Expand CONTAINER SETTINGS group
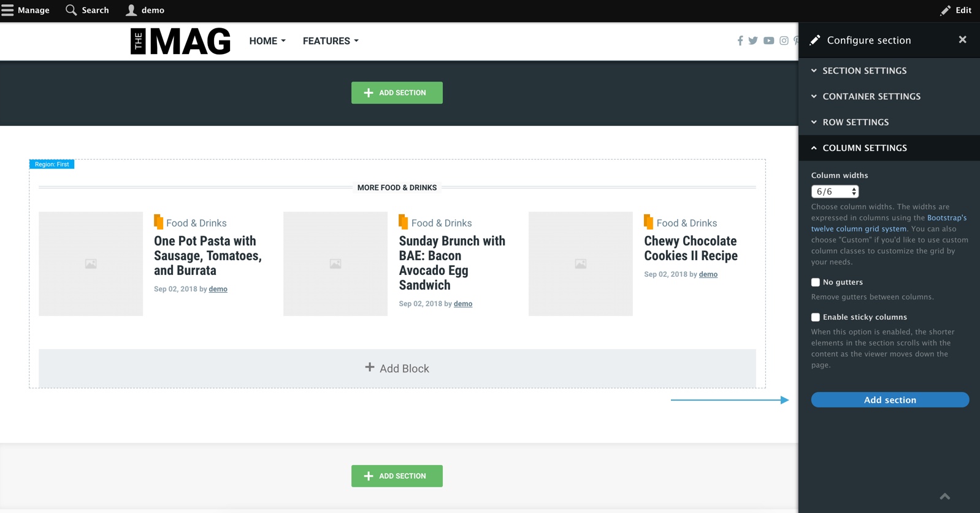Viewport: 980px width, 513px height. (x=889, y=96)
